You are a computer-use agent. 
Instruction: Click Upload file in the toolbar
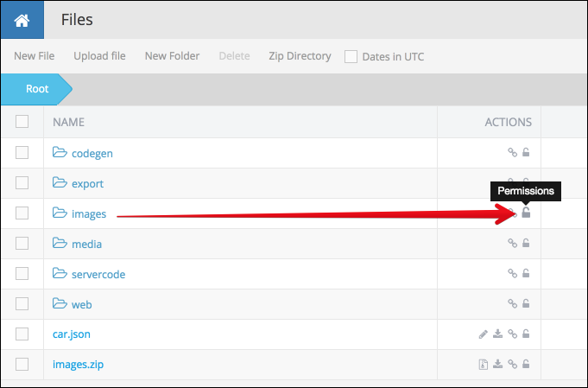point(99,56)
